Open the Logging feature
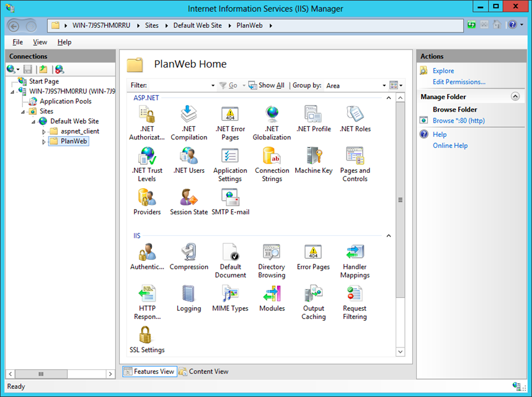 [188, 298]
